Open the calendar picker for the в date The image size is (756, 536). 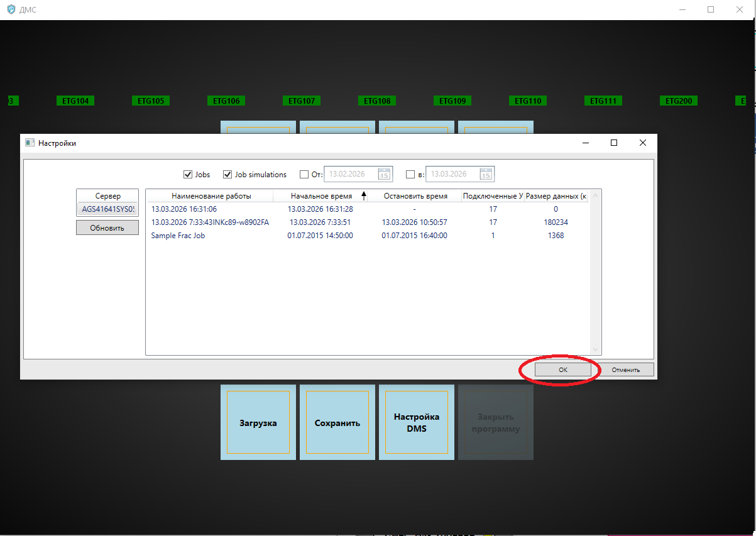click(486, 175)
